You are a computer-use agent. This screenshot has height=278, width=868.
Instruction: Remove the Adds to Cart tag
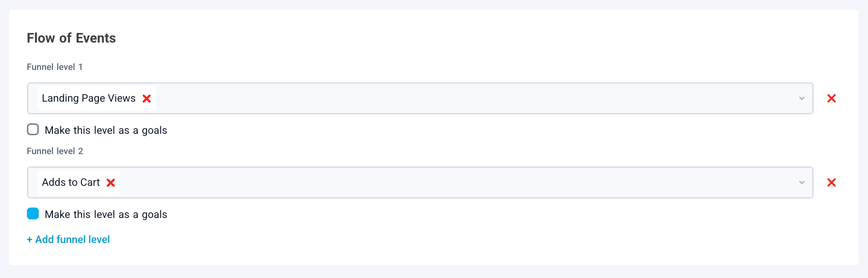tap(111, 182)
